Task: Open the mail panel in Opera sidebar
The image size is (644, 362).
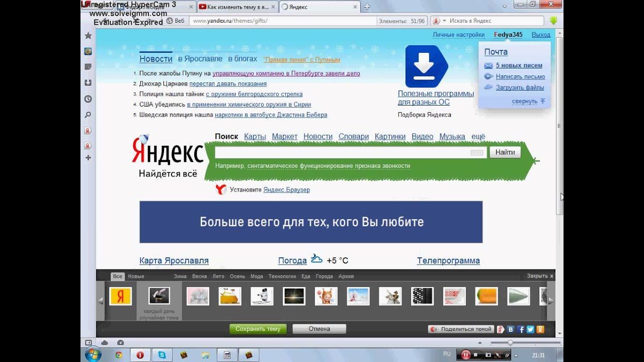Action: tap(88, 51)
